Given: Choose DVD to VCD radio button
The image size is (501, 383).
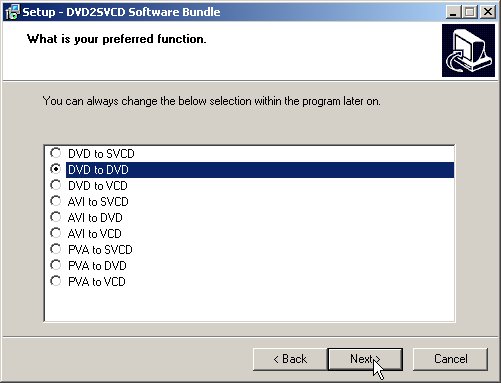Looking at the screenshot, I should click(56, 185).
